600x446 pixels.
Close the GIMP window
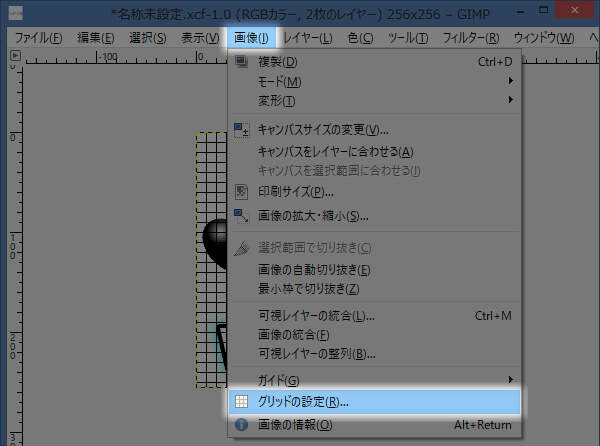click(x=574, y=10)
